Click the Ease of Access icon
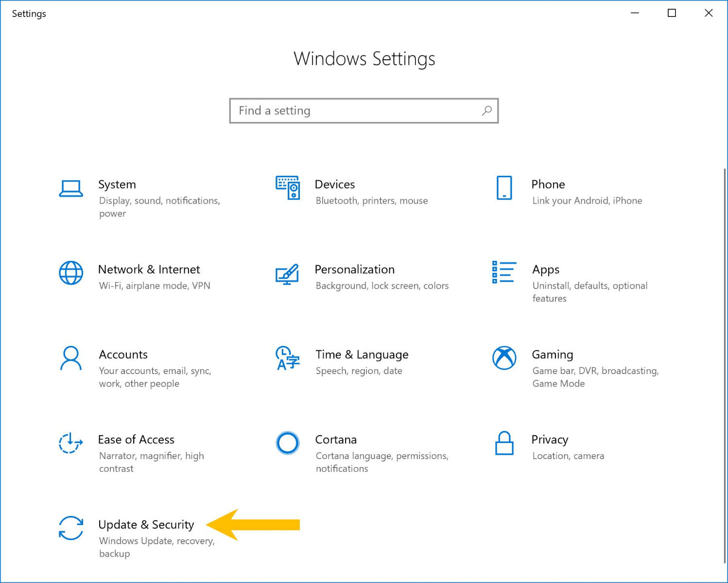This screenshot has width=728, height=583. point(71,443)
